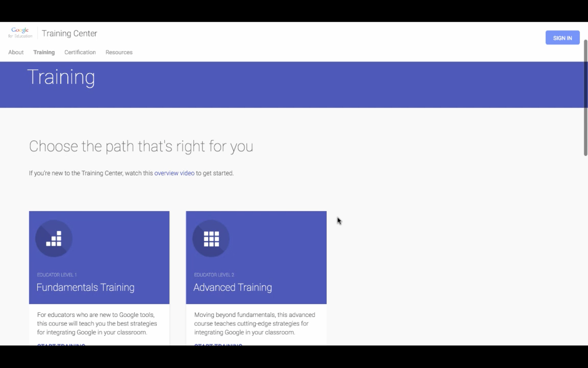
Task: Open the Certification navigation item
Action: pyautogui.click(x=80, y=52)
